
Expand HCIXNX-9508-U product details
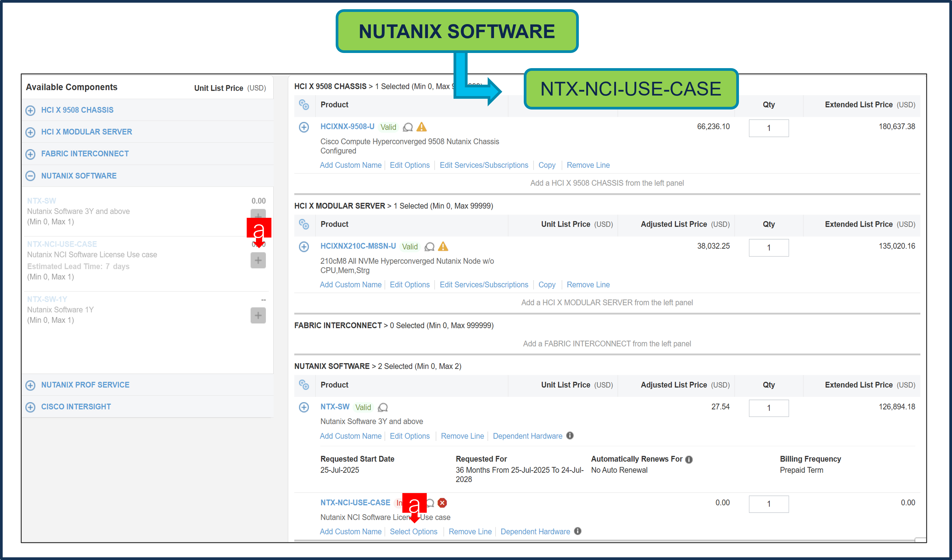[304, 127]
